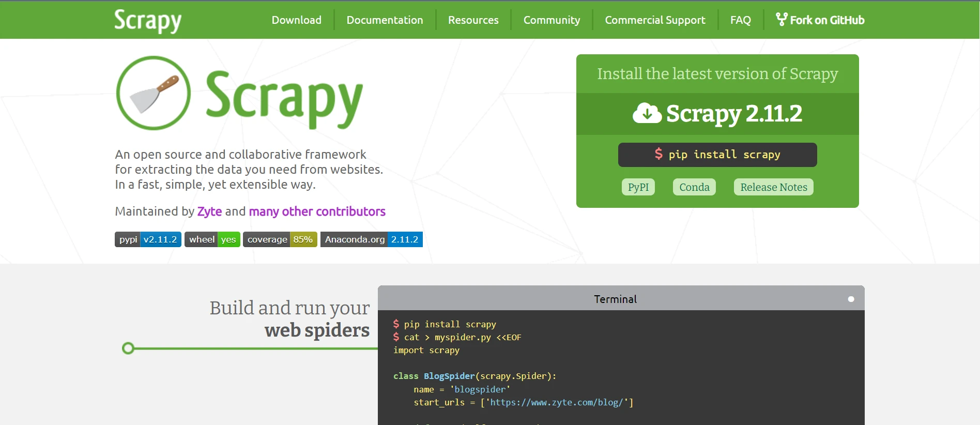980x425 pixels.
Task: Click the Scrapy 2.11.2 download heading
Action: [734, 114]
